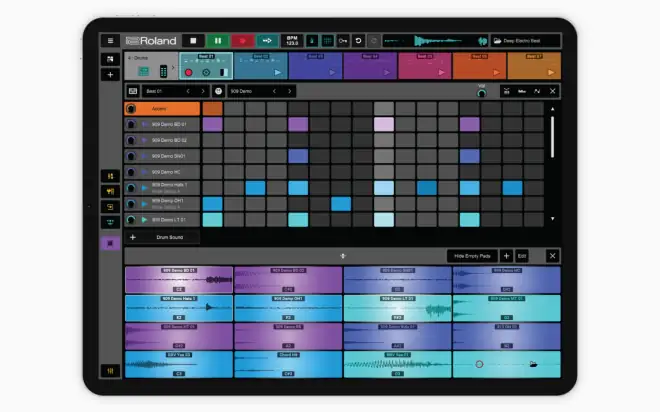Record a sample on the empty pad
Viewport: 660px width, 412px height.
[479, 364]
